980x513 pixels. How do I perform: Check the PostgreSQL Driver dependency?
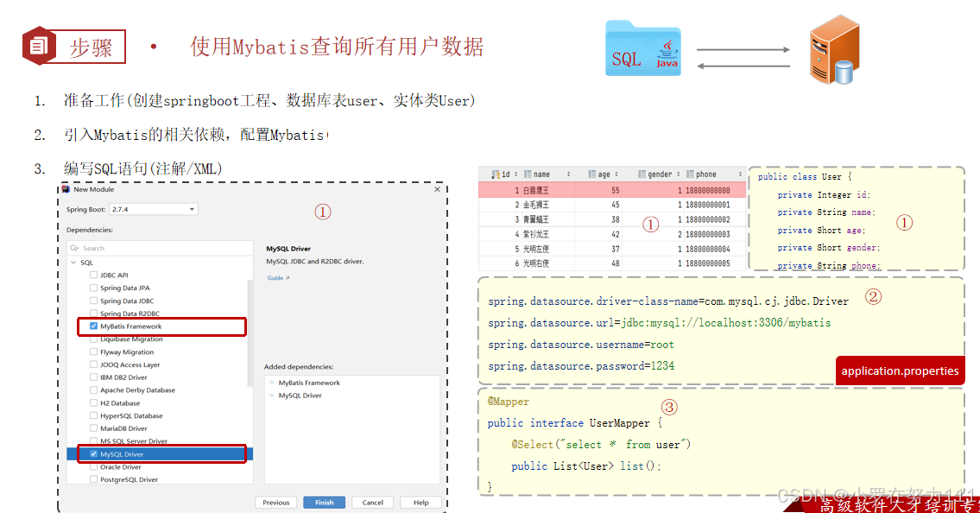click(x=93, y=479)
